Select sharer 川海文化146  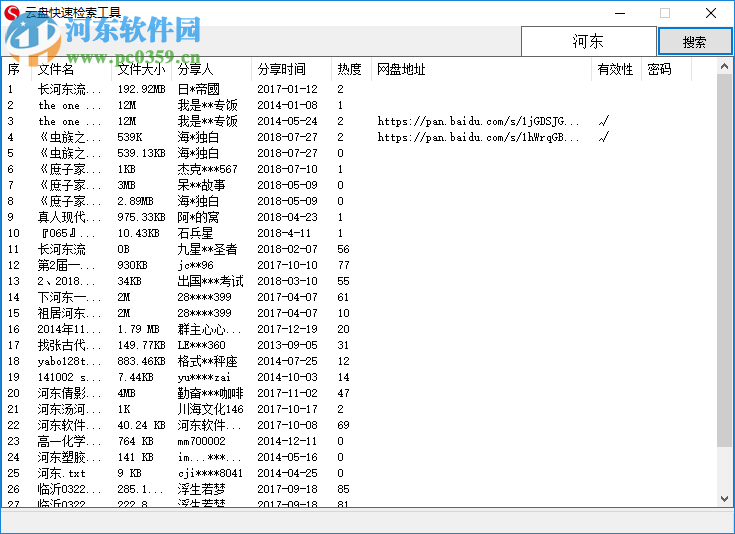(210, 409)
